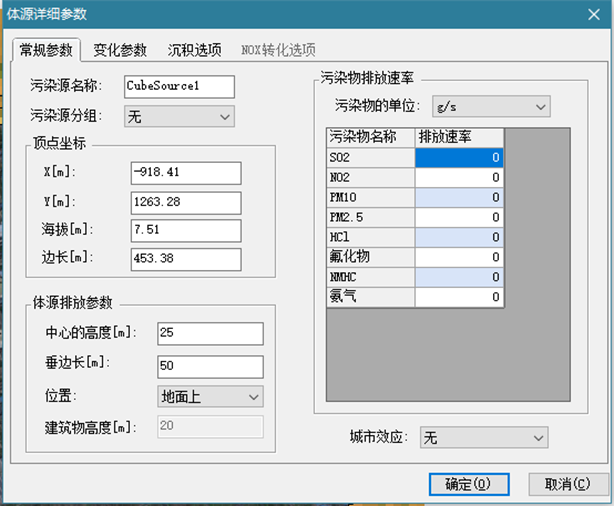Viewport: 614px width, 506px height.
Task: Focus the 中心的高度[m] field
Action: (209, 333)
